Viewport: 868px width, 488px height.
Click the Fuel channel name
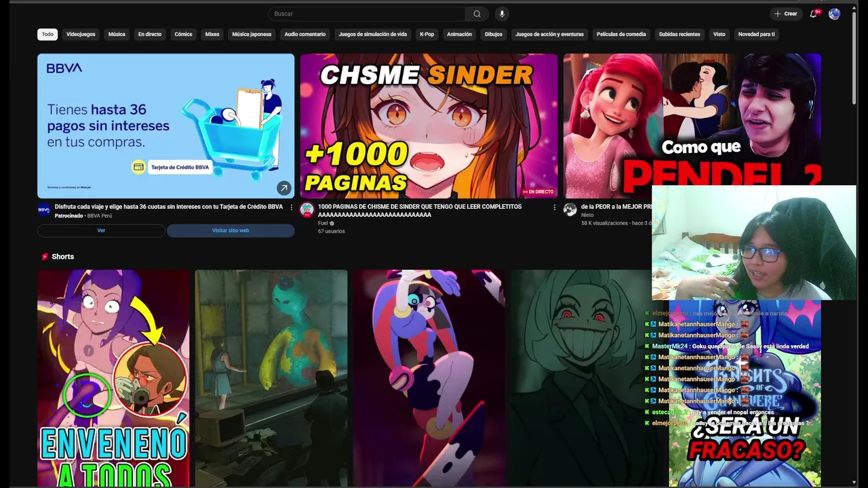(x=323, y=223)
